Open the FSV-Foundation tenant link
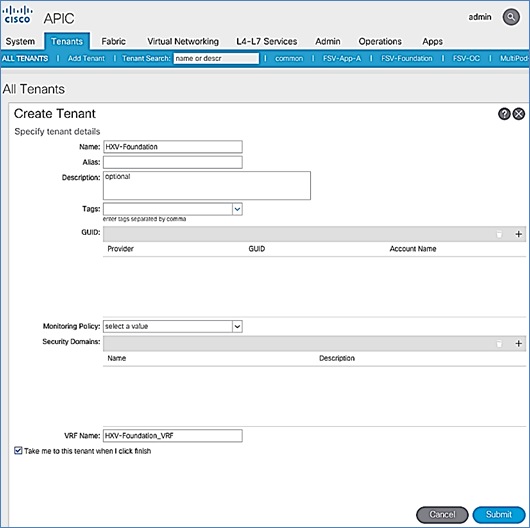Screen dimensions: 530x528 pyautogui.click(x=407, y=58)
